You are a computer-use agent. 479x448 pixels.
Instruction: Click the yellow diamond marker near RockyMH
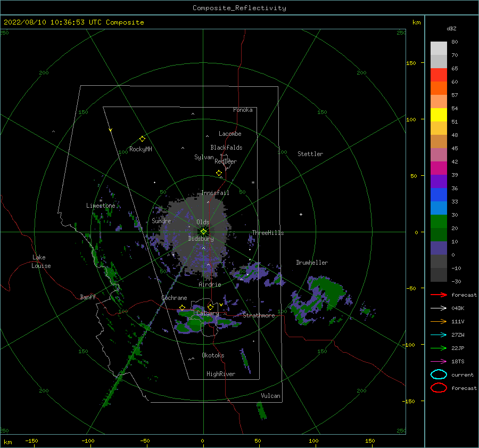(142, 139)
